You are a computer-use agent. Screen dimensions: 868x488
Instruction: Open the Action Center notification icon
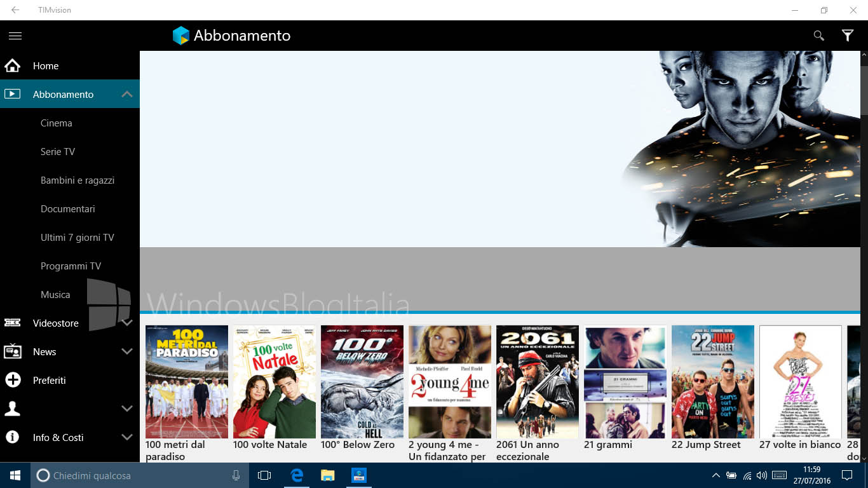(x=847, y=475)
